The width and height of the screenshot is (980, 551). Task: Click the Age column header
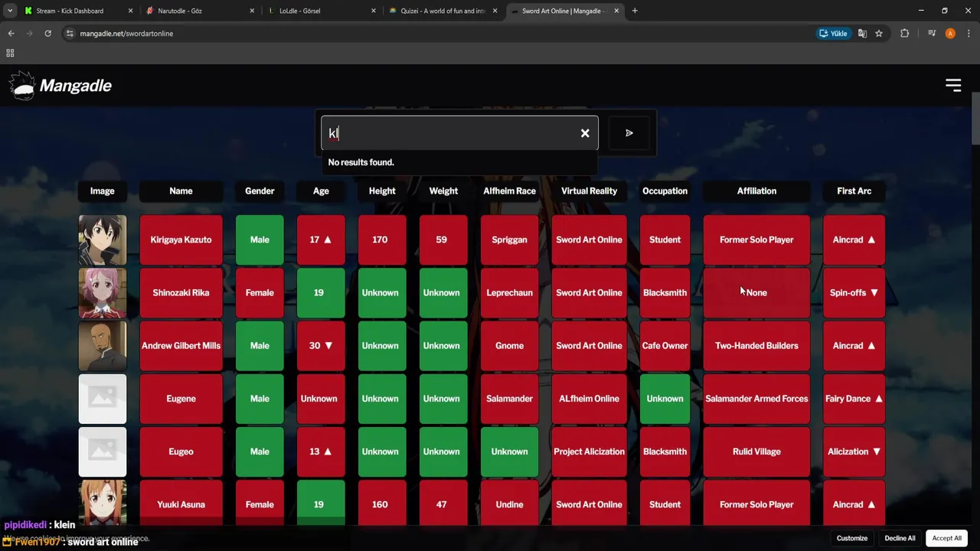point(321,191)
